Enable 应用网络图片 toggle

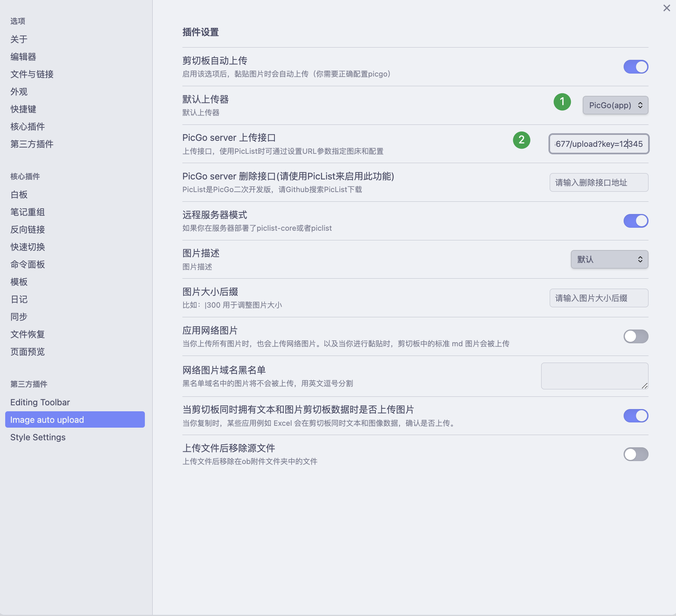tap(636, 336)
